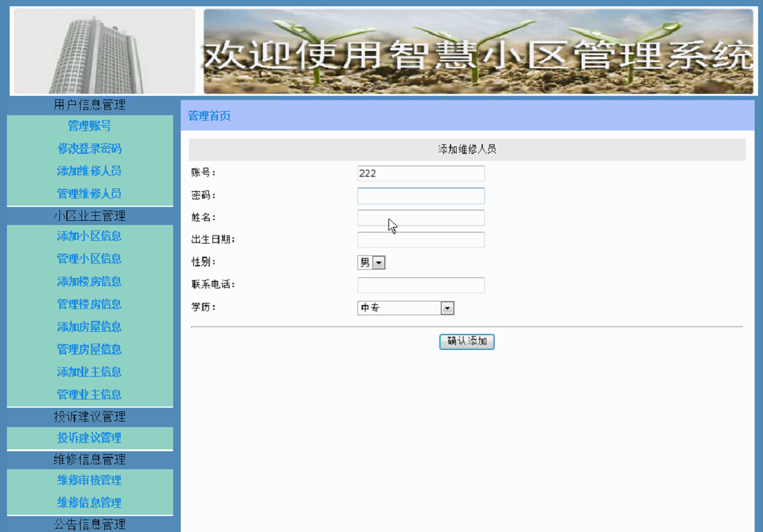Select the 维修信息管理 section header

point(90,459)
